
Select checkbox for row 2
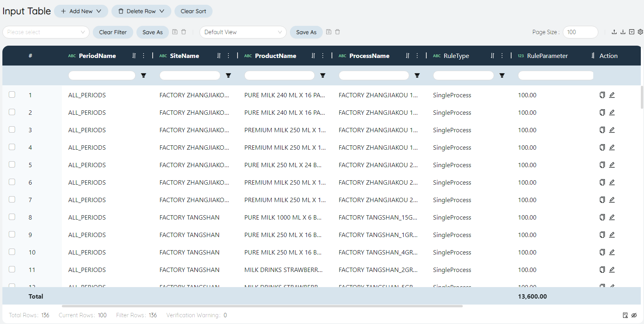12,112
